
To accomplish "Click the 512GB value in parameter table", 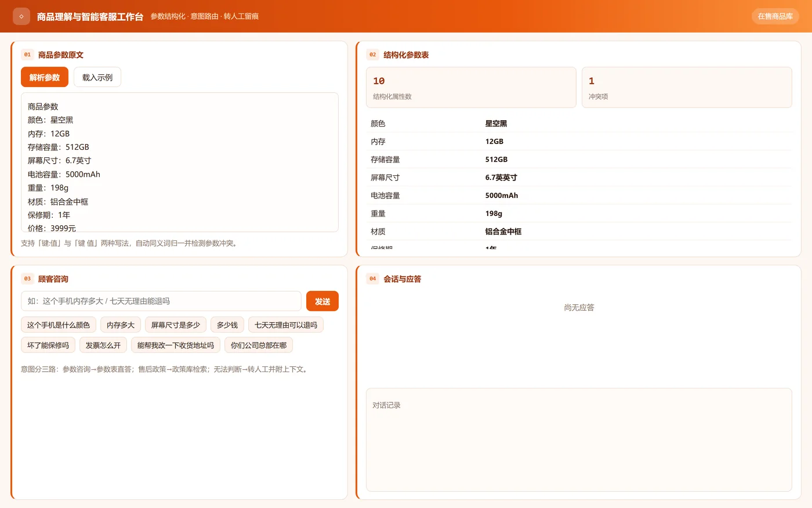I will click(x=496, y=160).
